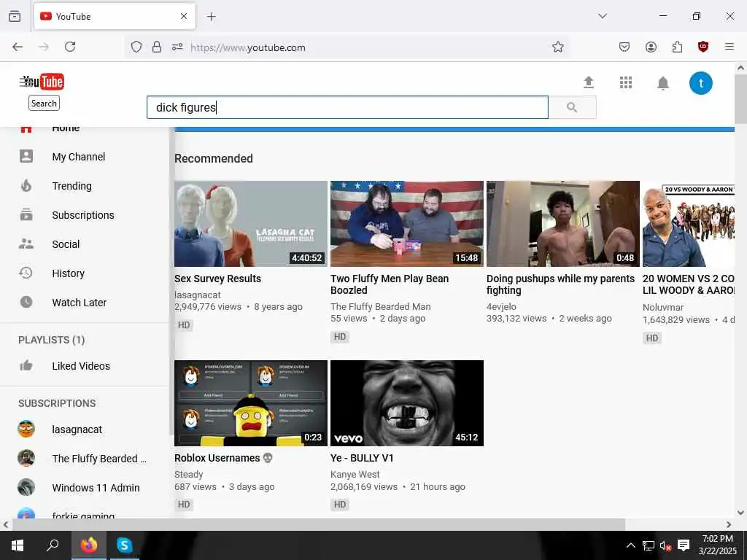747x560 pixels.
Task: Open History in the sidebar
Action: (x=68, y=273)
